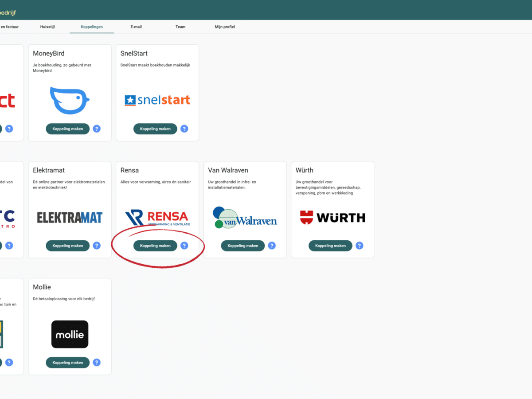This screenshot has height=399, width=532.
Task: Click the Van Walraven card title
Action: pyautogui.click(x=228, y=170)
